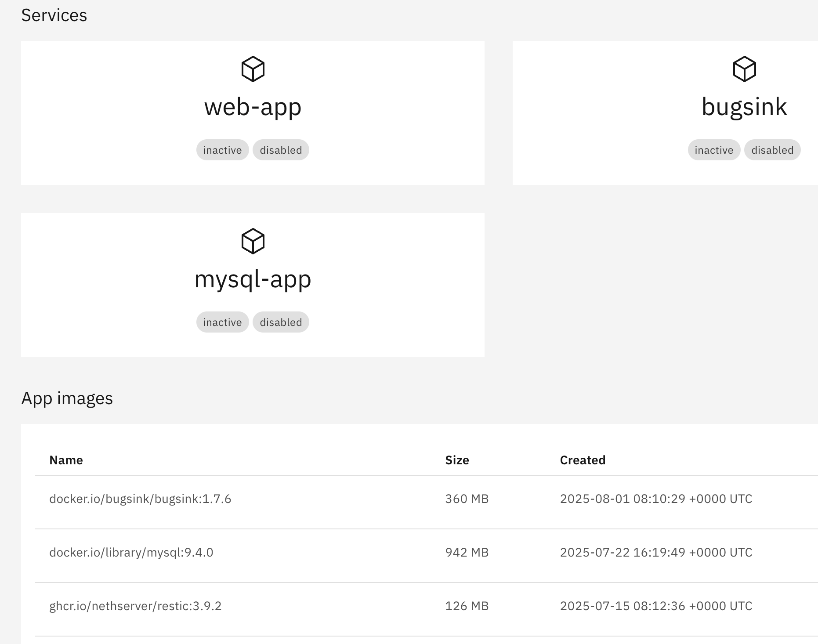This screenshot has width=818, height=644.
Task: Select the docker.io/bugsink/bugsink:1.7.6 image row
Action: 140,499
